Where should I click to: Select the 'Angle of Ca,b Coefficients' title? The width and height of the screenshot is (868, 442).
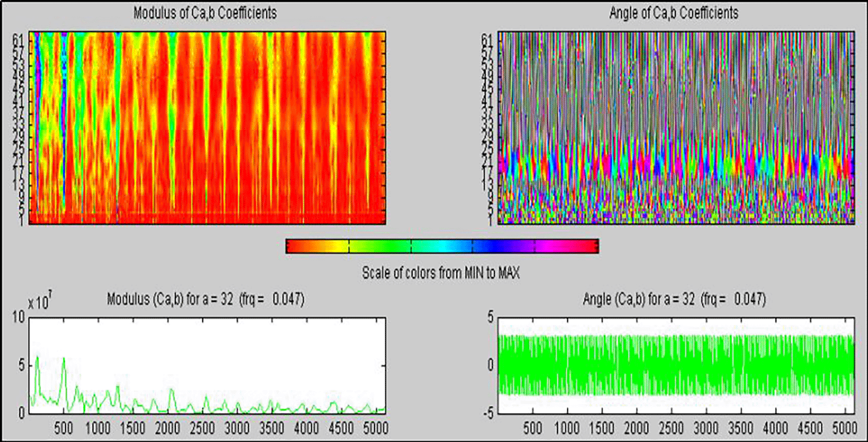point(674,13)
